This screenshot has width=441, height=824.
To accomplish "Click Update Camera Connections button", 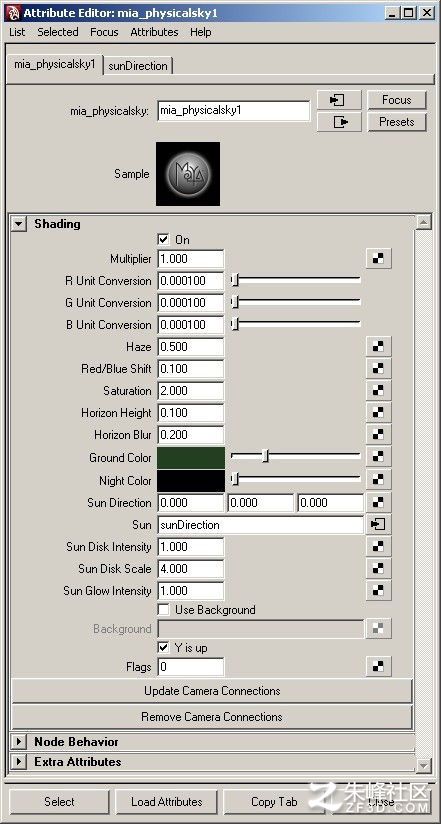I will point(212,691).
